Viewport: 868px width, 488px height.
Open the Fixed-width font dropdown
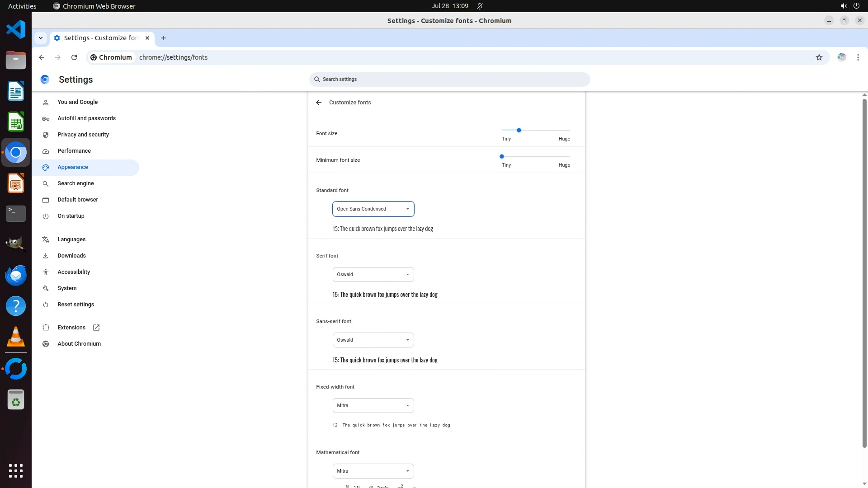[x=373, y=406]
